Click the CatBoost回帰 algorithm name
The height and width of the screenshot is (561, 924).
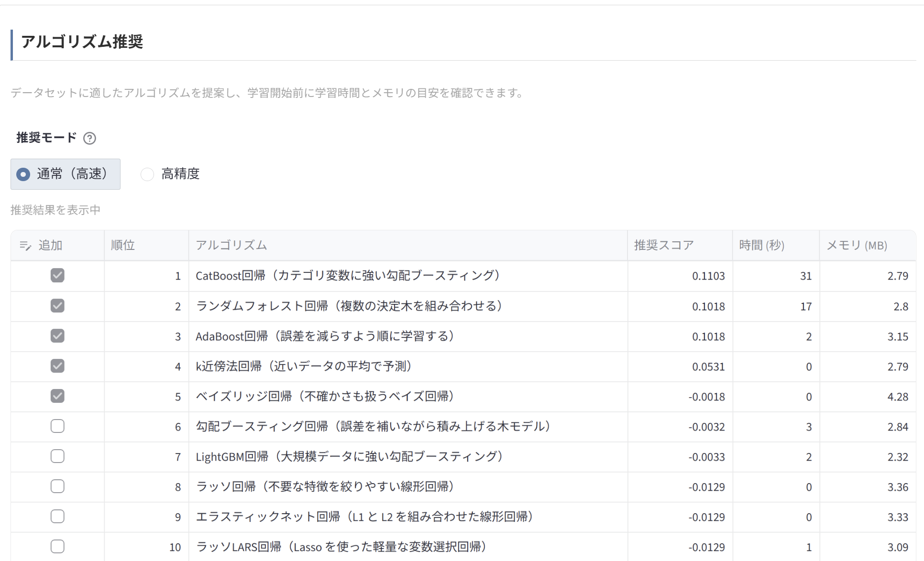coord(348,276)
